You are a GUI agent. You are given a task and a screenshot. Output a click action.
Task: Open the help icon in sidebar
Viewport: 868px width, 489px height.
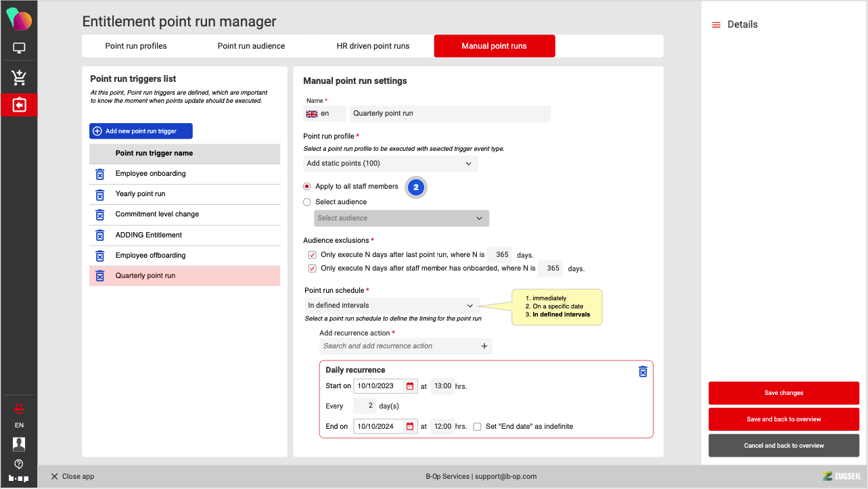pos(19,464)
